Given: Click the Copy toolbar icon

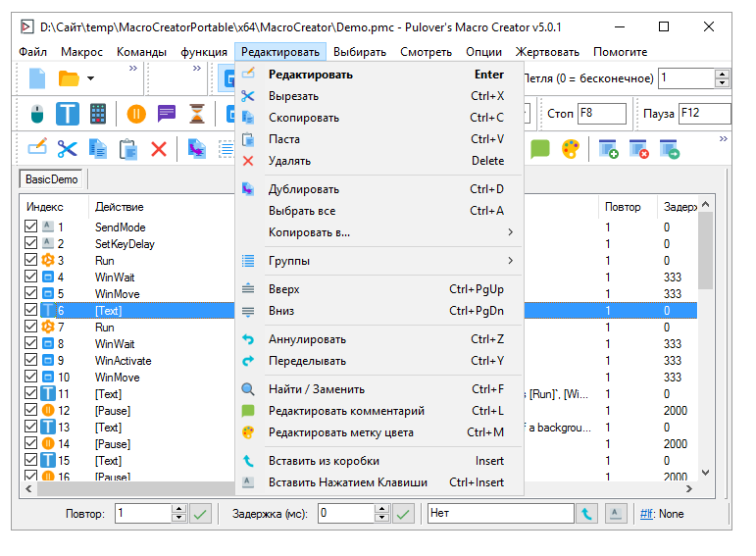Looking at the screenshot, I should [98, 148].
